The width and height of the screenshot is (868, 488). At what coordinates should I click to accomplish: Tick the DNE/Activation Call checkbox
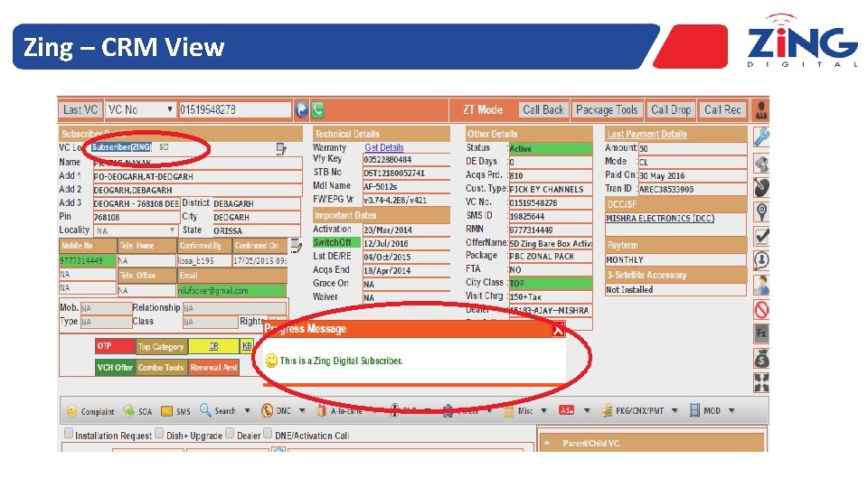(x=268, y=433)
